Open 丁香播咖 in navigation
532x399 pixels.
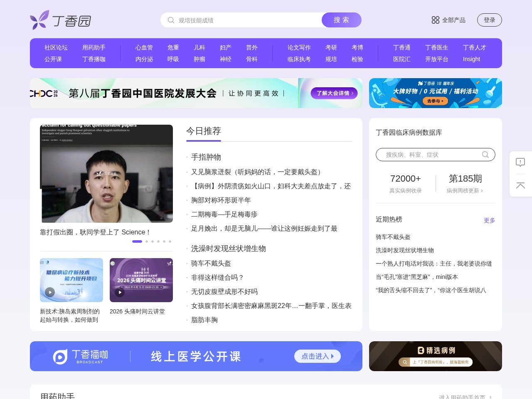(x=94, y=59)
